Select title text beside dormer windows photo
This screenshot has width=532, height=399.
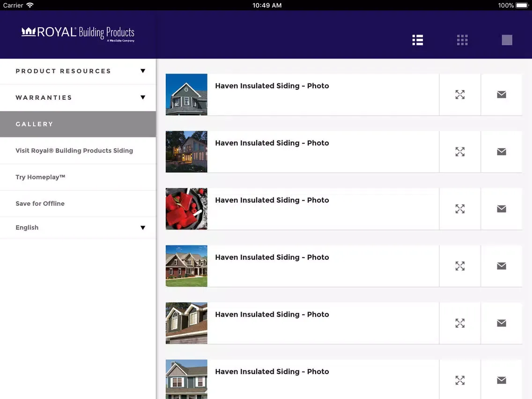[272, 315]
